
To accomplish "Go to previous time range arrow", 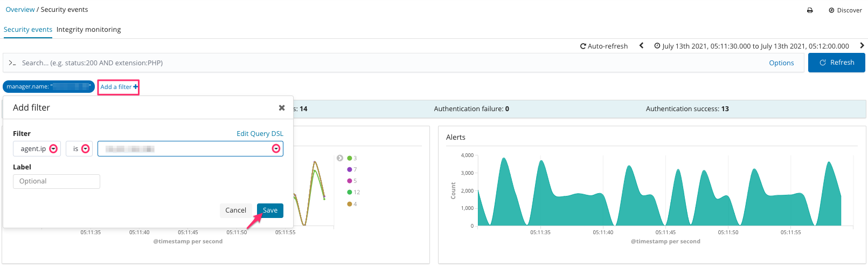I will [x=641, y=46].
